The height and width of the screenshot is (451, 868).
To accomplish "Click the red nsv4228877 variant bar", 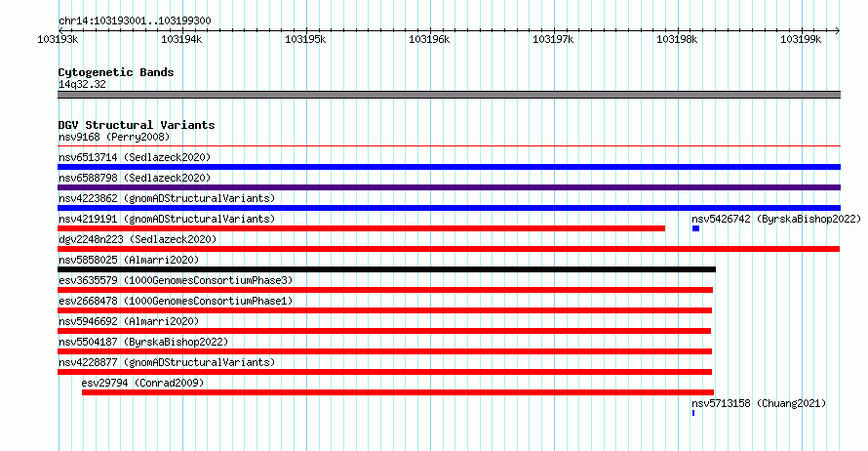I will tap(384, 372).
